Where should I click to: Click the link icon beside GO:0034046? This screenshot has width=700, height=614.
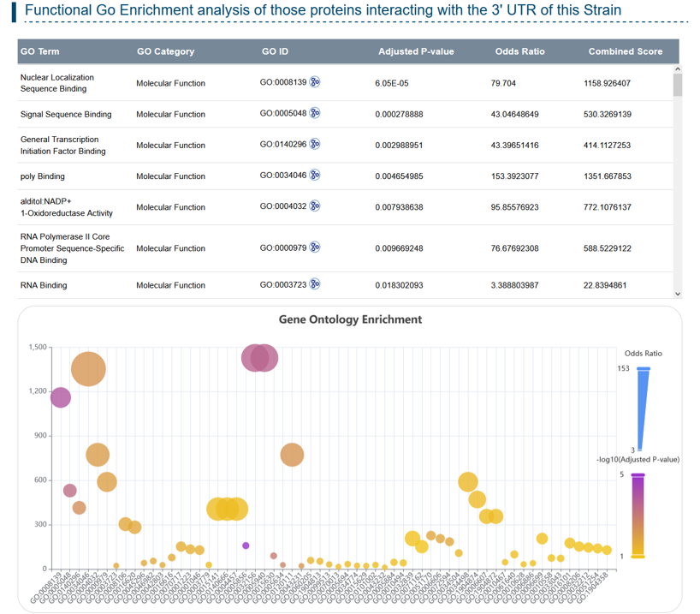tap(315, 176)
